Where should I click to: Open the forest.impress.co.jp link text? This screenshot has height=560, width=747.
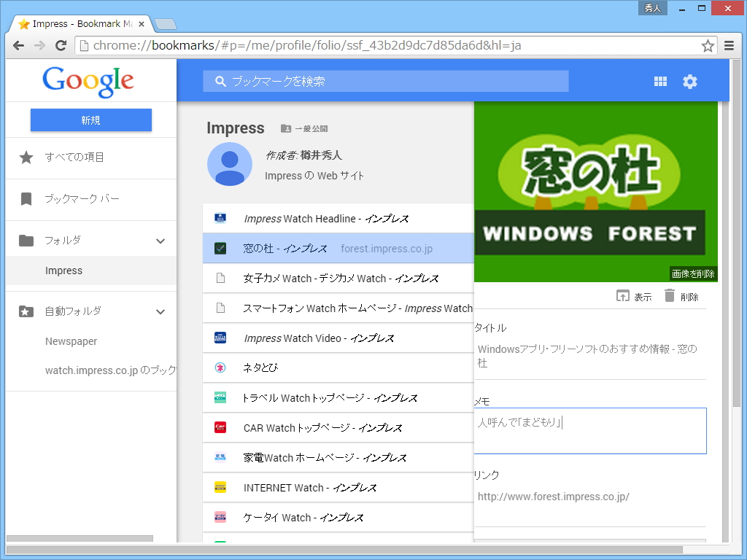tap(385, 248)
